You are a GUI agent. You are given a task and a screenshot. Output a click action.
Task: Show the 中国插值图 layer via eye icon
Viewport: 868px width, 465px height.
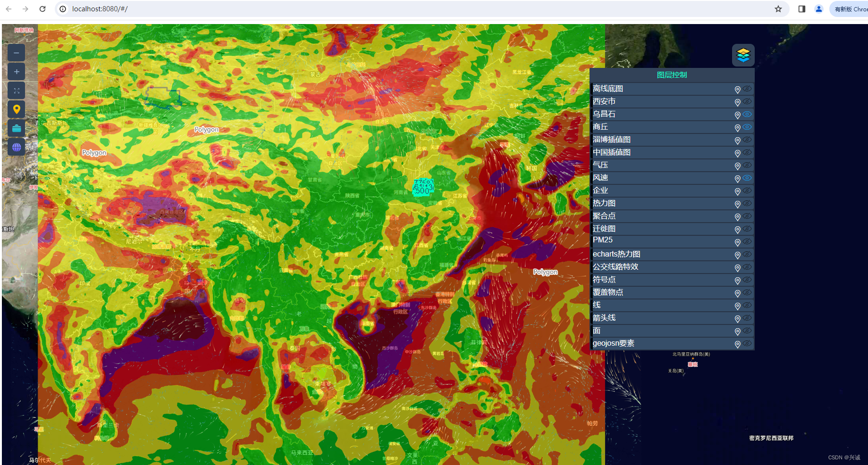coord(747,152)
